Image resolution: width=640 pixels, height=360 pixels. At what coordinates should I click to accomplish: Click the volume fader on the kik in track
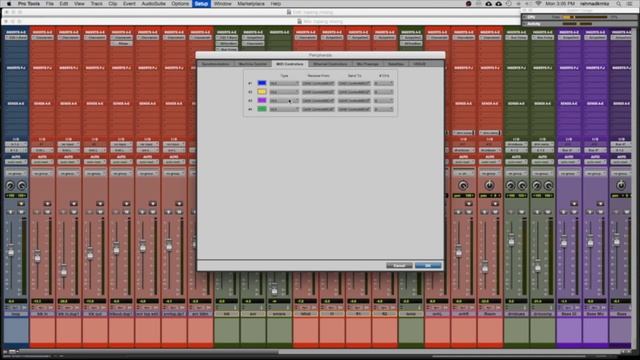(x=37, y=256)
